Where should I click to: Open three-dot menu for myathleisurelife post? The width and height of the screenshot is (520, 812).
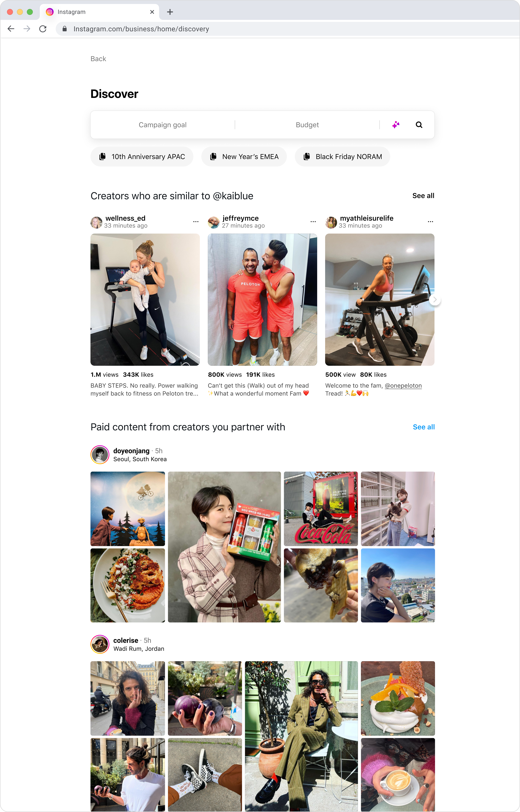[x=430, y=222]
